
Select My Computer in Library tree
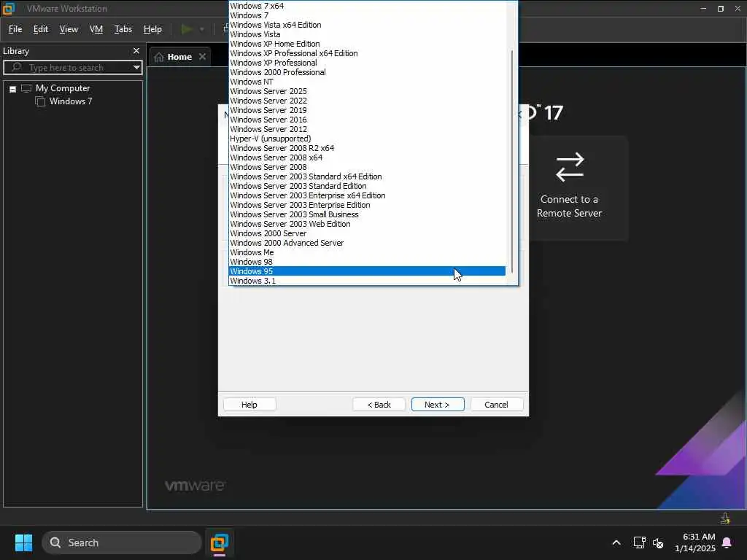point(63,88)
